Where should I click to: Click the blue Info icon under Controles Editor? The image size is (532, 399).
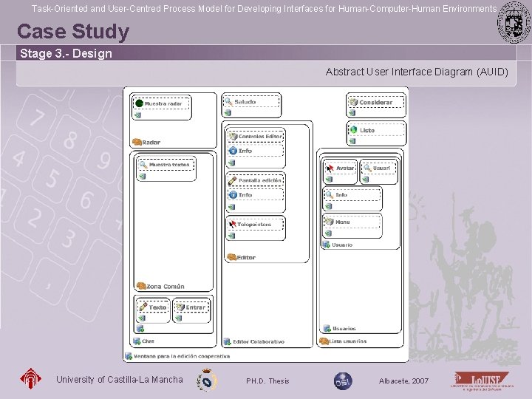coord(233,150)
